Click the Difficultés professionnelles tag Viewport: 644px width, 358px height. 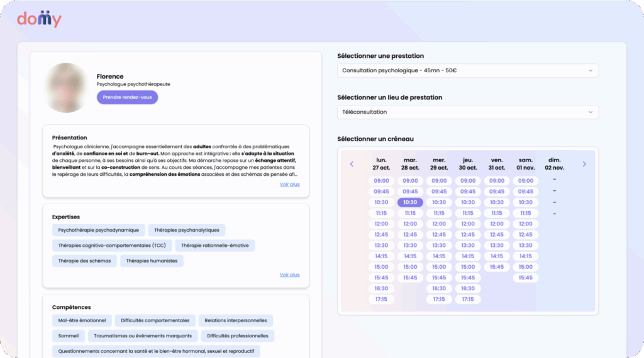click(237, 336)
